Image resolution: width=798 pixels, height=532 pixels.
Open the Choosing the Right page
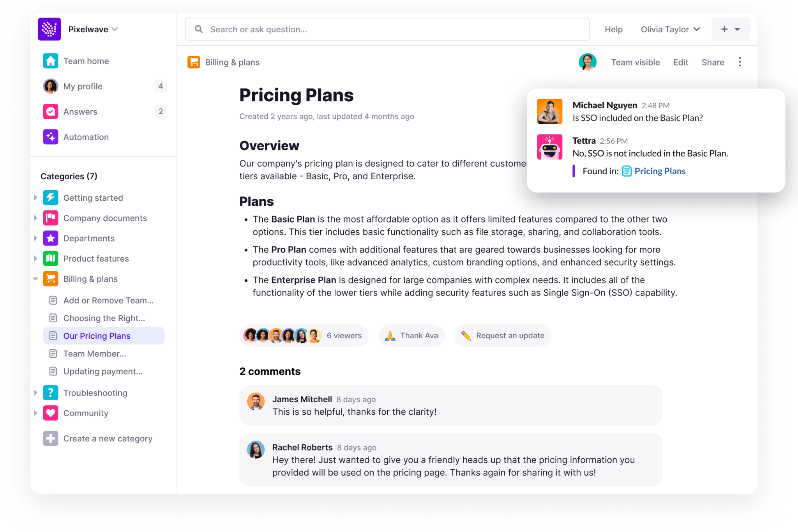pyautogui.click(x=104, y=318)
